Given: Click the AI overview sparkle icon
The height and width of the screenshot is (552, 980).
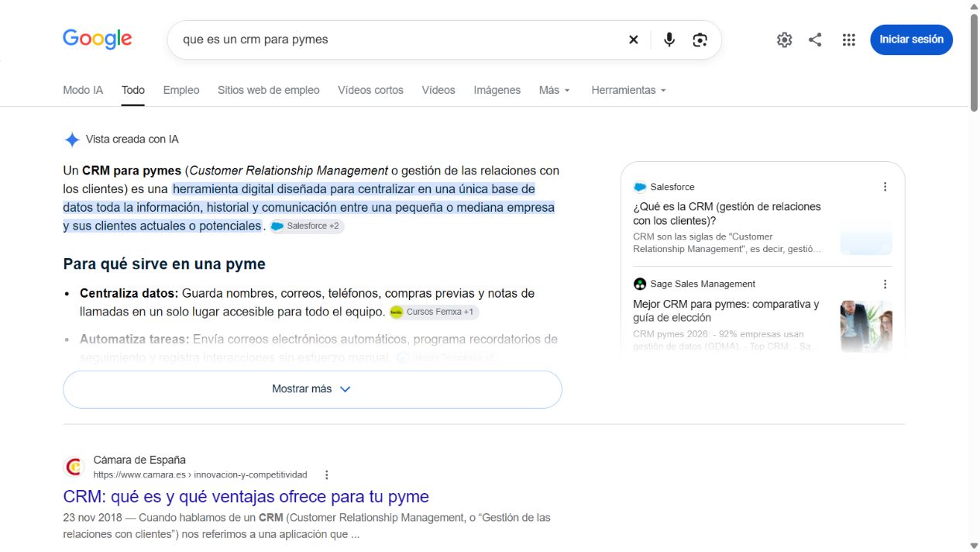Looking at the screenshot, I should coord(72,140).
